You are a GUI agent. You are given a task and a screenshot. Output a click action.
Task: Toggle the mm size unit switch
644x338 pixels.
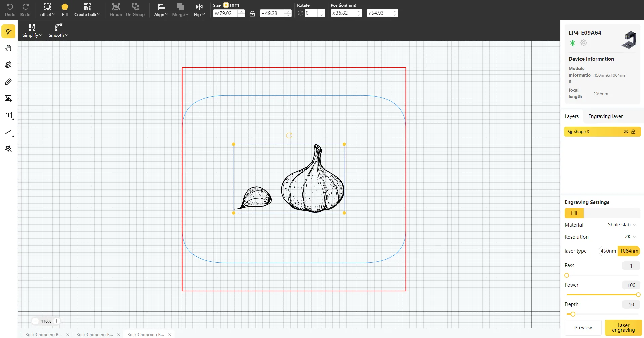point(226,5)
